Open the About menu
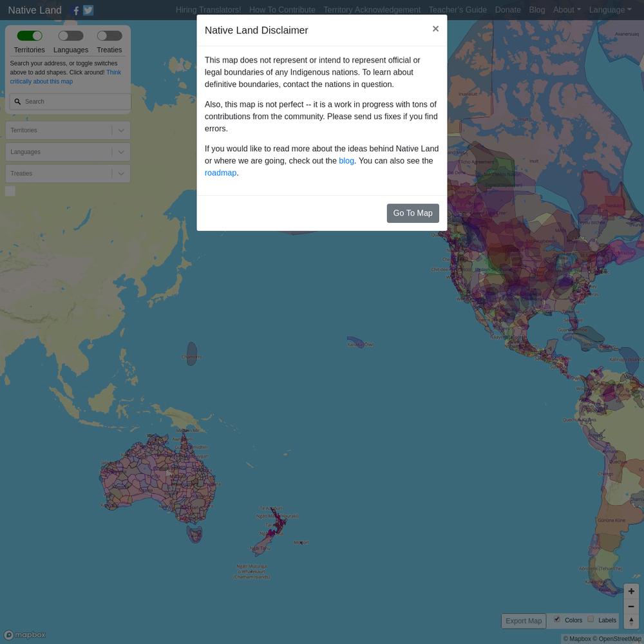 tap(567, 10)
